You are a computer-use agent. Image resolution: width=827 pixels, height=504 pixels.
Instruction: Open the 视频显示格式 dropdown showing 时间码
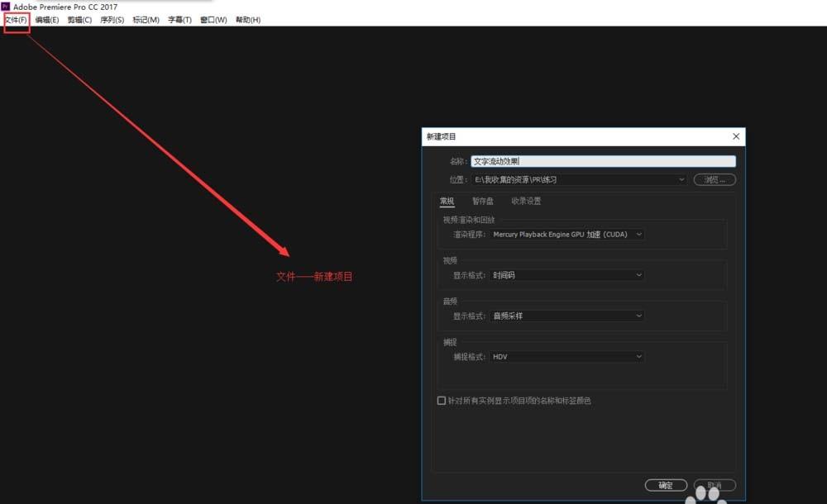(x=567, y=275)
